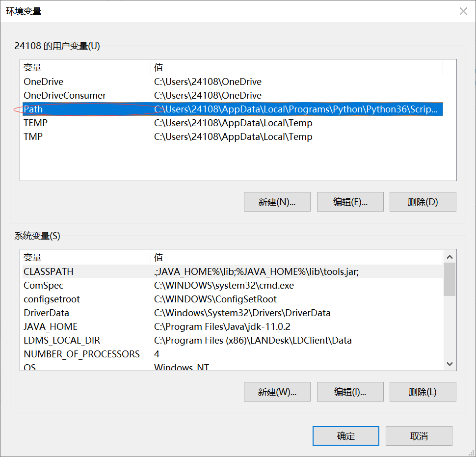Screen dimensions: 476x457
Task: Select the NUMBER_OF_PROCESSORS system variable
Action: click(233, 354)
